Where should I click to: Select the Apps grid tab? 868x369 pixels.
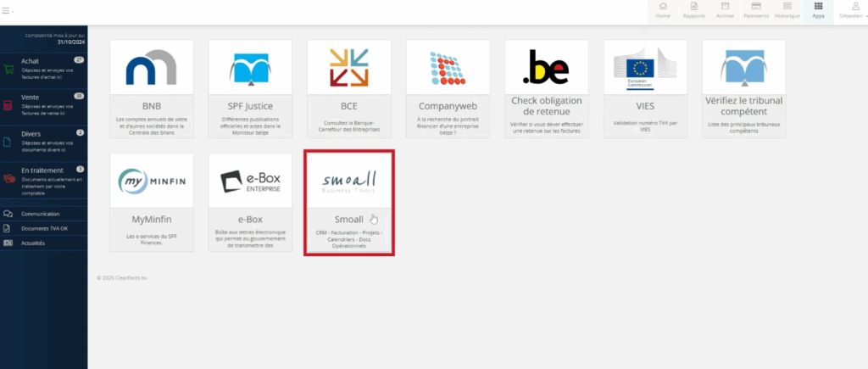click(x=818, y=10)
